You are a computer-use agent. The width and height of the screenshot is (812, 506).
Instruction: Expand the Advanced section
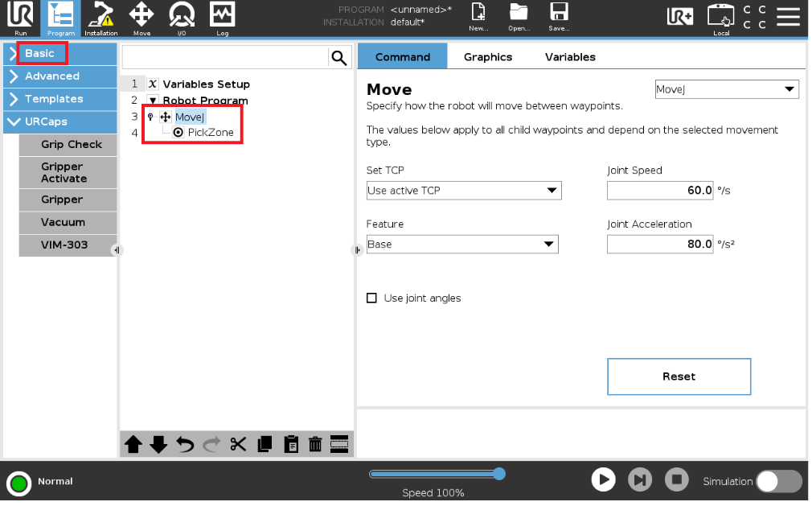click(x=60, y=76)
